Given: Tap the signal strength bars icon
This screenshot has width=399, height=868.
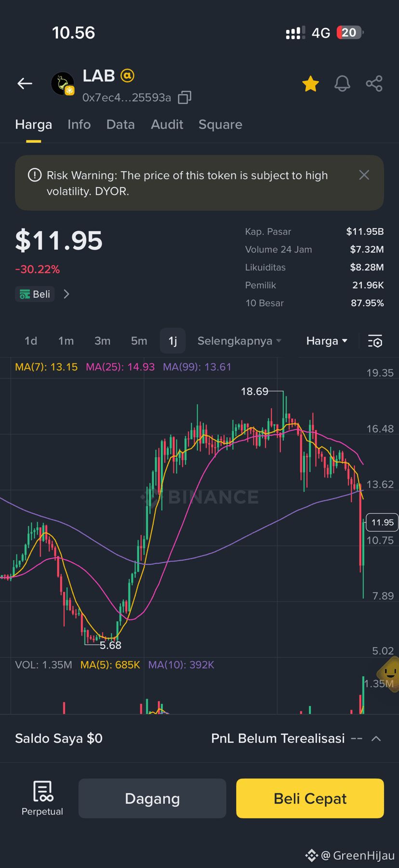Looking at the screenshot, I should (295, 33).
